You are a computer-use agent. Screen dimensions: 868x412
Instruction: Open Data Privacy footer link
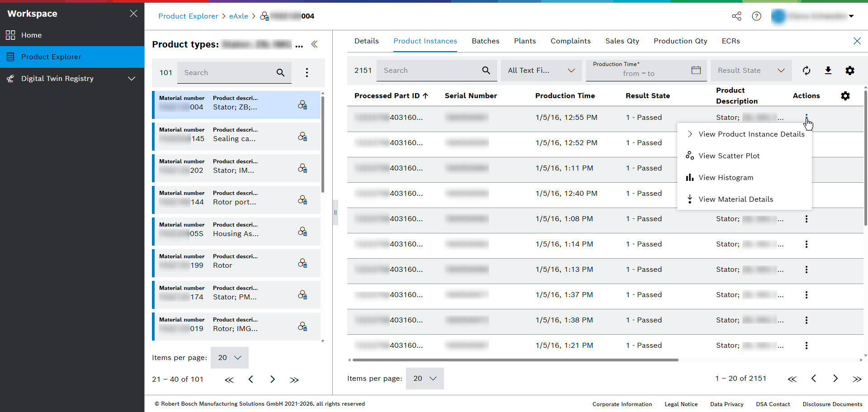(726, 404)
